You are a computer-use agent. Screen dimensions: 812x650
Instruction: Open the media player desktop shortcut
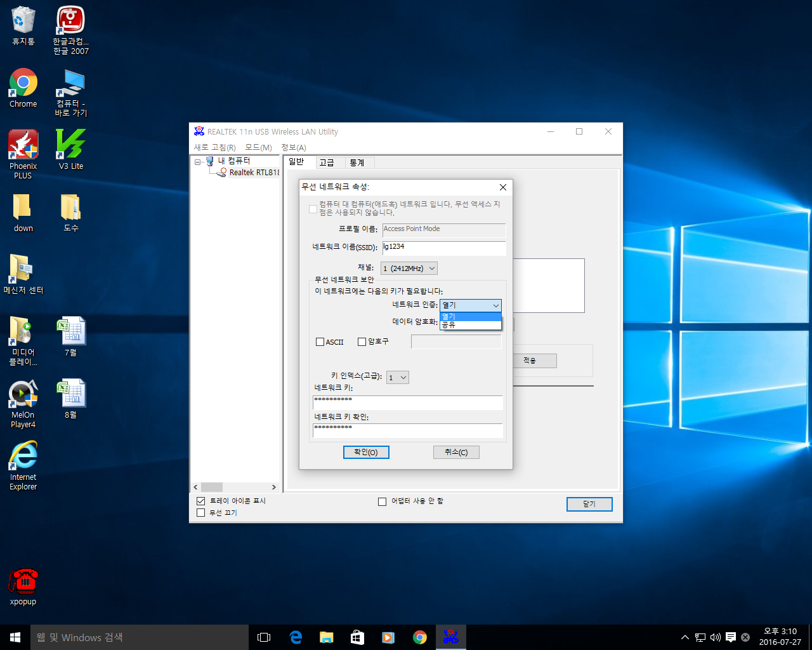pyautogui.click(x=23, y=341)
